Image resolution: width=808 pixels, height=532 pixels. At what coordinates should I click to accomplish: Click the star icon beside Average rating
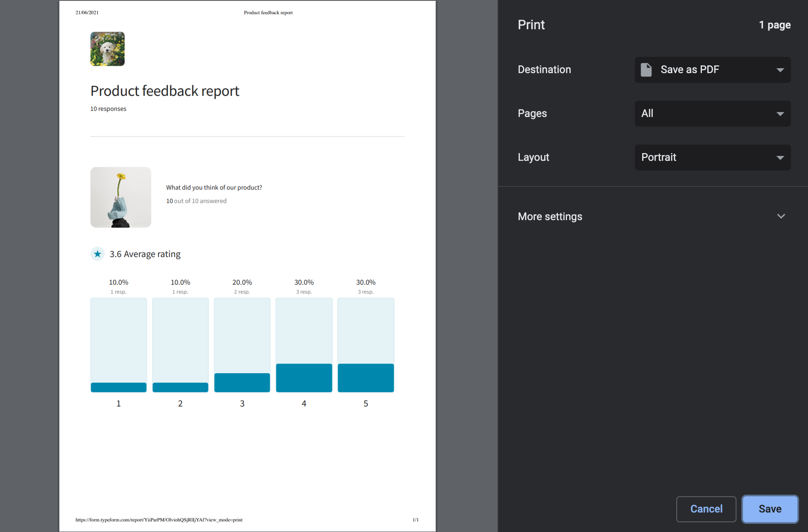pyautogui.click(x=97, y=254)
